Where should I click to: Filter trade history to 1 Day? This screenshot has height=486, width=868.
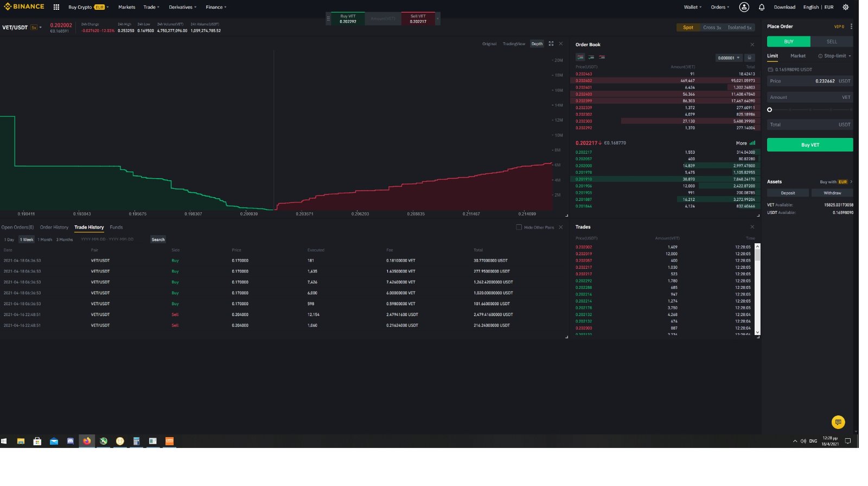[x=9, y=239]
